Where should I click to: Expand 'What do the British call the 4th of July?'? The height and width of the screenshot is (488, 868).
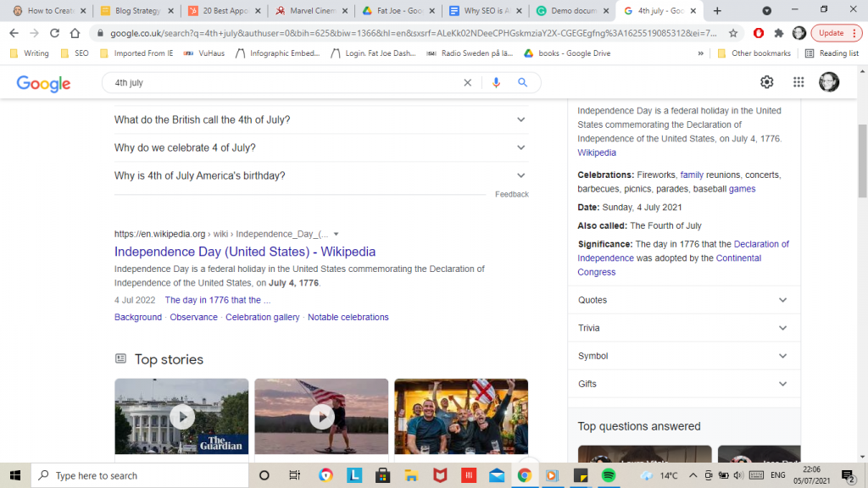[x=321, y=119]
